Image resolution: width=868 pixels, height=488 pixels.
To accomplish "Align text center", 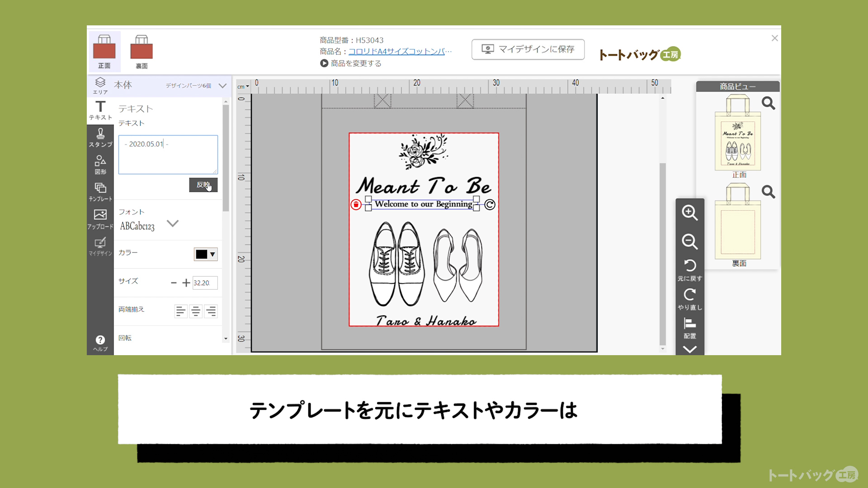I will pos(196,311).
